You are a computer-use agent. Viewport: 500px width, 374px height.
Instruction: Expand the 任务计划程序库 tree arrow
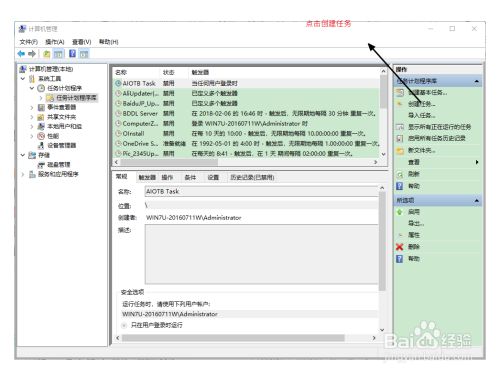coord(41,98)
